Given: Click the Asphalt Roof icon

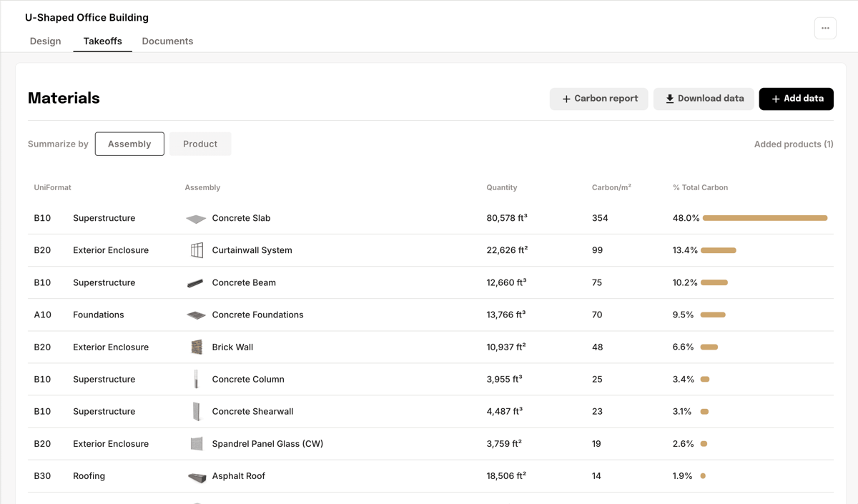Looking at the screenshot, I should [x=197, y=477].
